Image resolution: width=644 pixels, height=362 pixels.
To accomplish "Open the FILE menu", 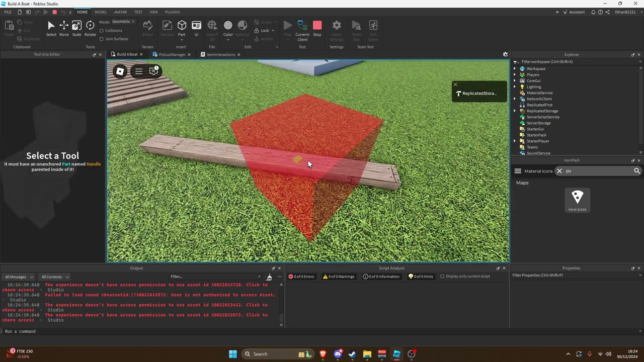I will click(8, 12).
